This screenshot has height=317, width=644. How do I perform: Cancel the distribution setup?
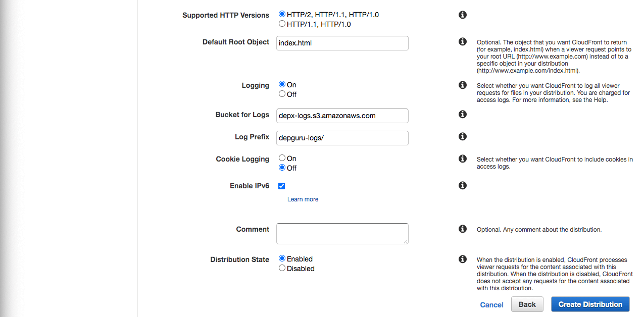coord(491,305)
